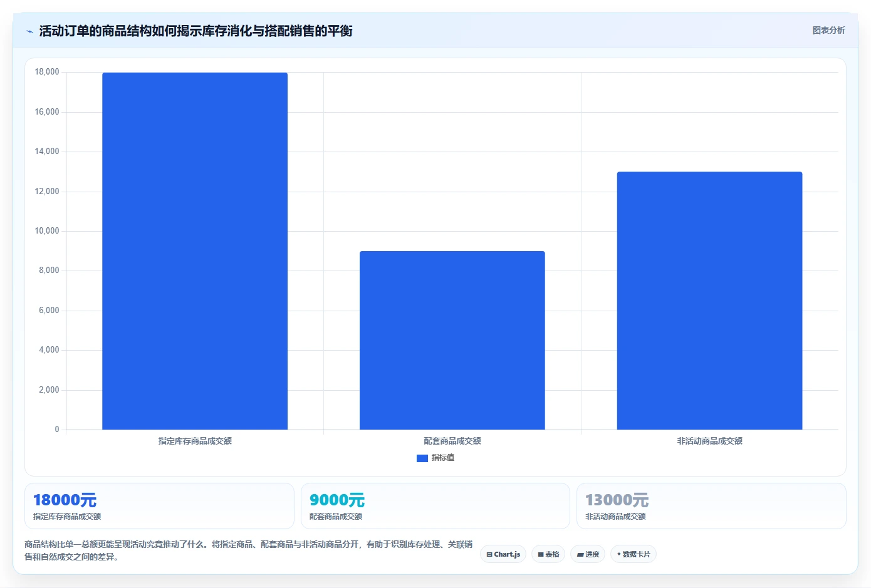Click the 表格 tag
Screen dimensions: 871x588
(x=548, y=554)
